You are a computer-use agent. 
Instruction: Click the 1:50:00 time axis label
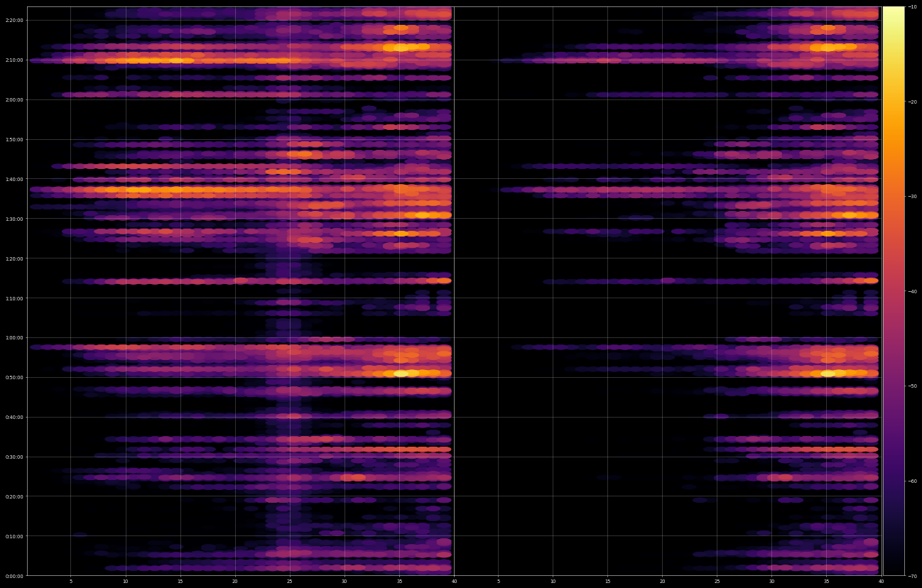coord(16,139)
